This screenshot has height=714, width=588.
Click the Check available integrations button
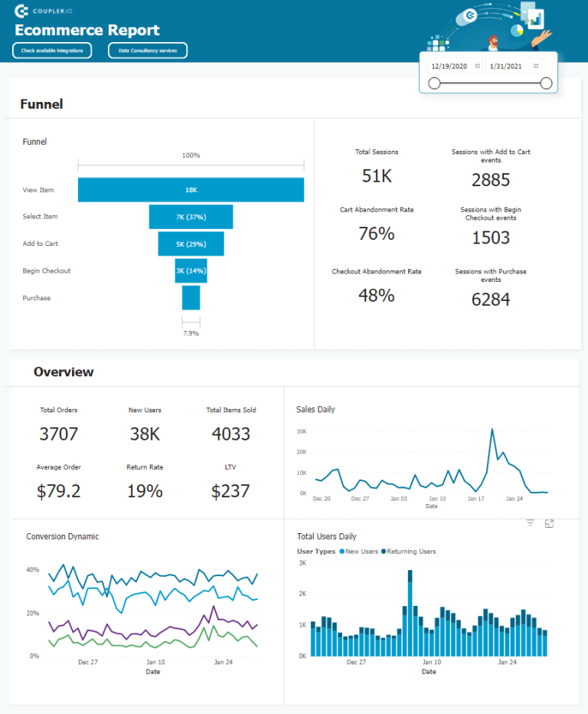pos(52,51)
